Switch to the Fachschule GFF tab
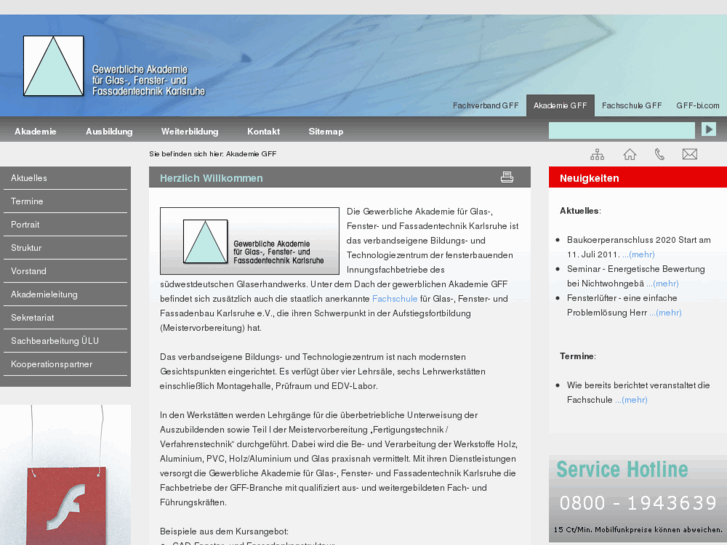727x545 pixels. 631,106
